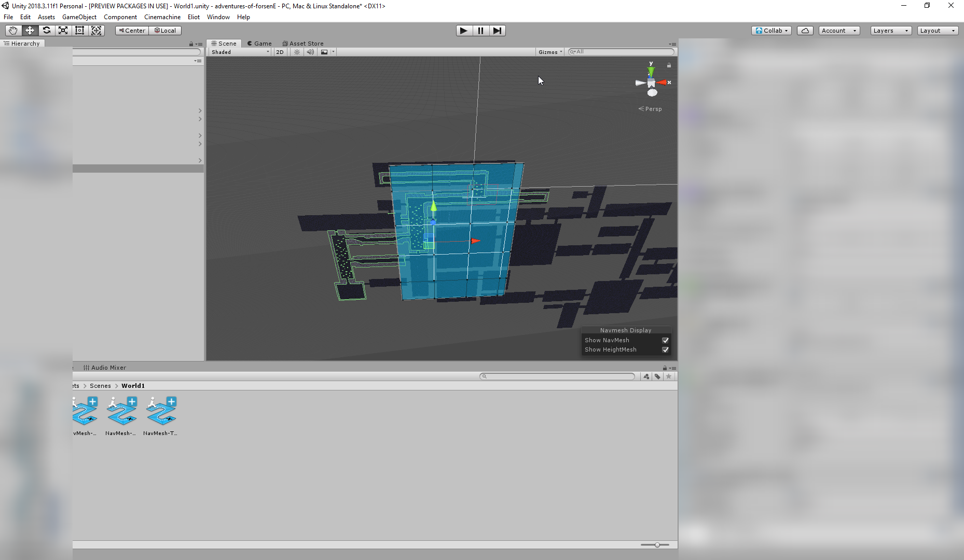Open the Gizmos dropdown

tap(550, 52)
